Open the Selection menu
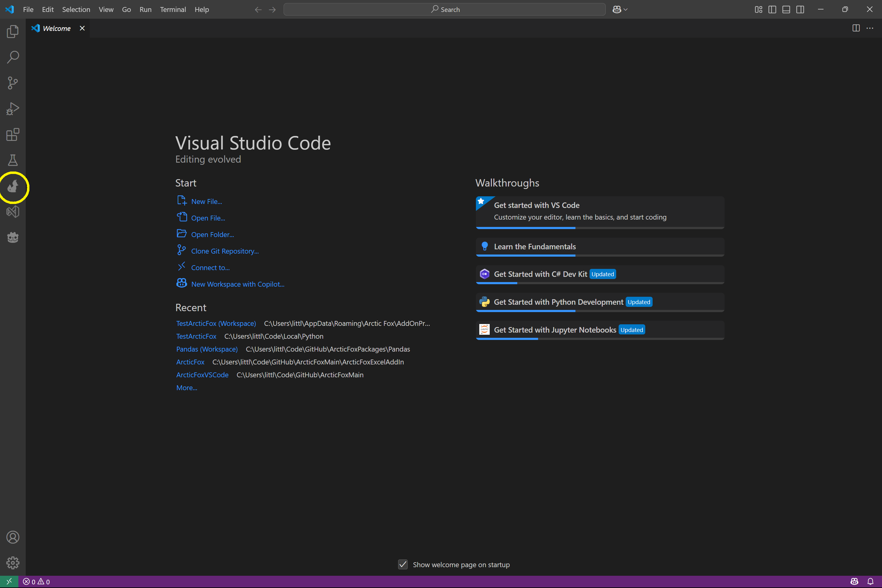 click(76, 9)
